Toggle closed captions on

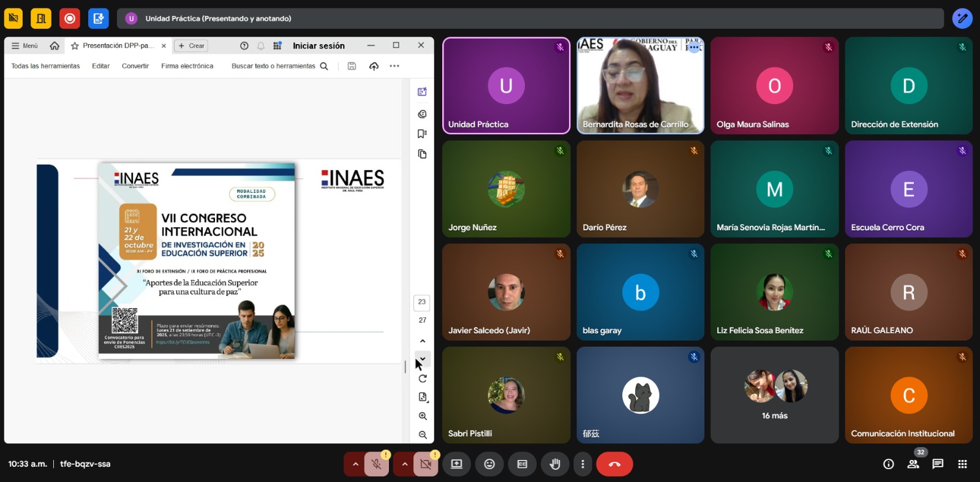[522, 464]
